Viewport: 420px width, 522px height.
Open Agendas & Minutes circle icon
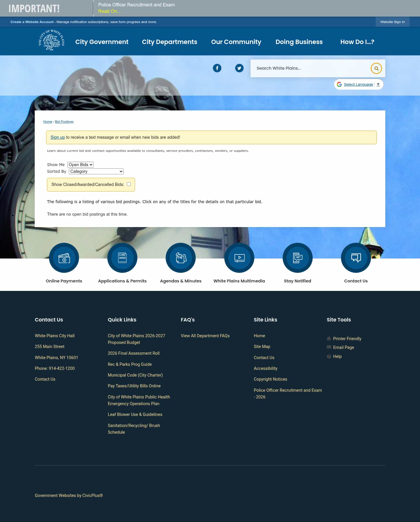[181, 258]
